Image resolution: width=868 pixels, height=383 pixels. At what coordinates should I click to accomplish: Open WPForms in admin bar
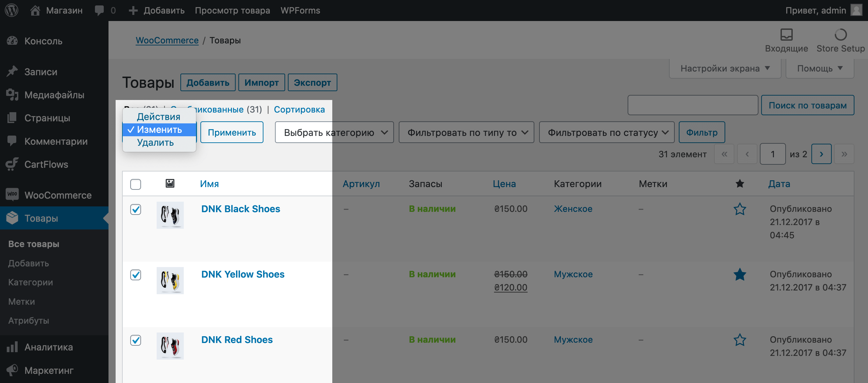pos(300,11)
